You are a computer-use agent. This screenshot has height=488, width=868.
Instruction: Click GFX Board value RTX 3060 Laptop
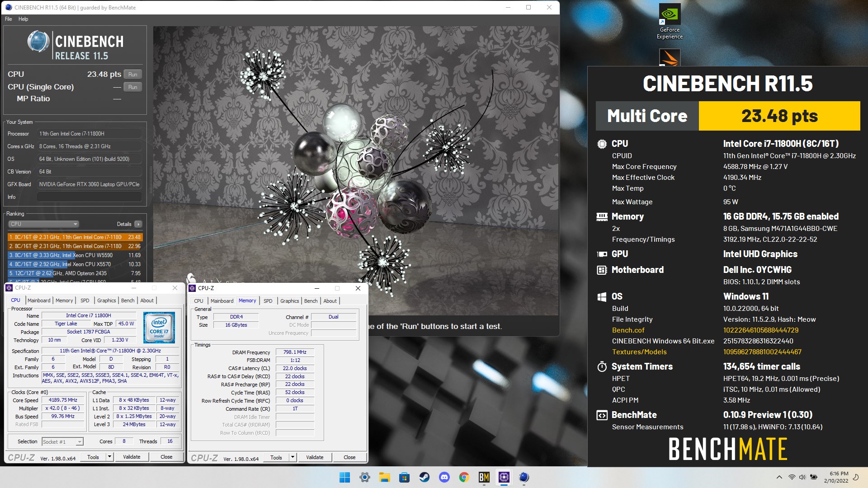coord(90,184)
